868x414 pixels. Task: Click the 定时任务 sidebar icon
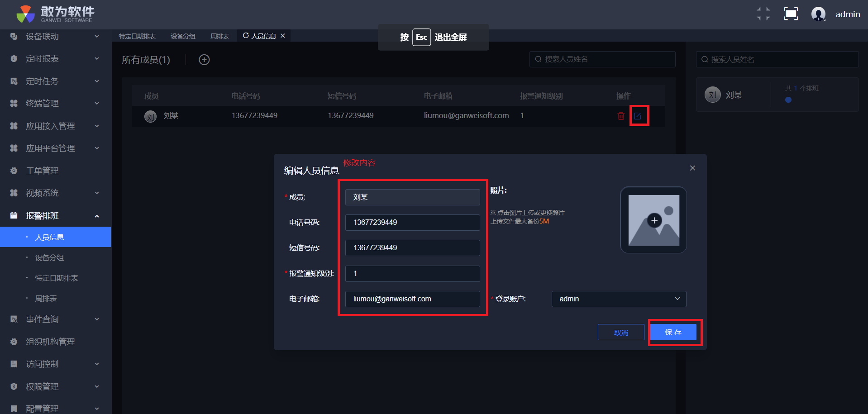[x=14, y=81]
